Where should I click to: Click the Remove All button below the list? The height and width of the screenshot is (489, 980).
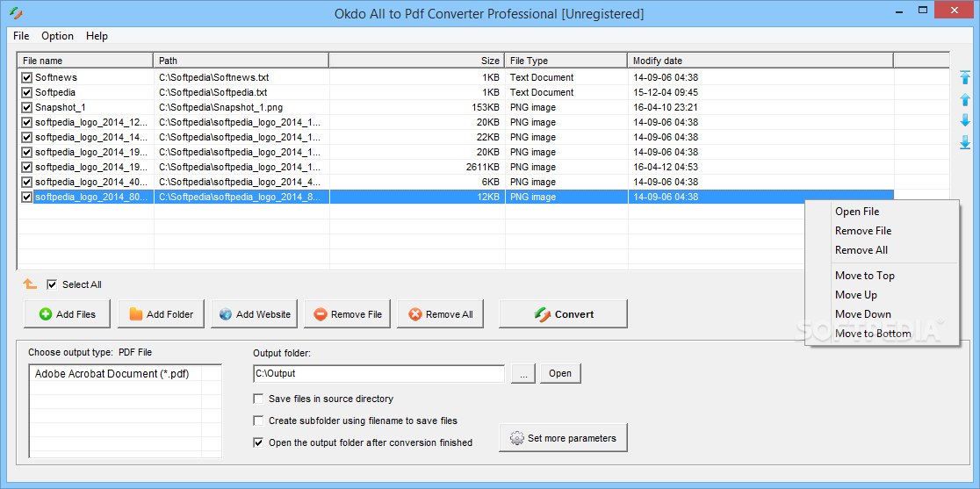pyautogui.click(x=441, y=314)
